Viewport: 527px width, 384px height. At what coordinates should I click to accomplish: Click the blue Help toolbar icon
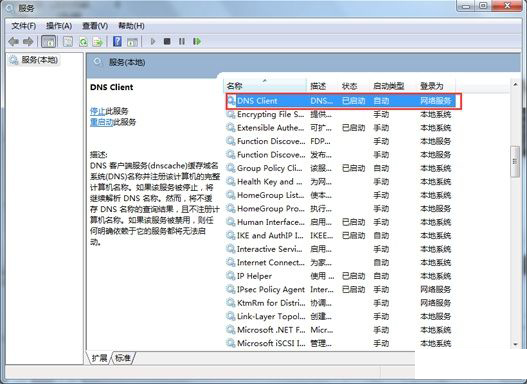point(117,42)
